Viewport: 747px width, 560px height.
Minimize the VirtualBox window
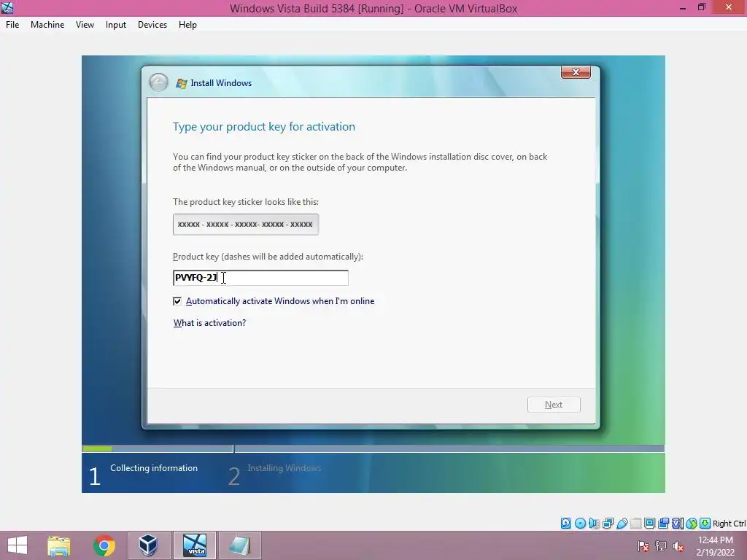tap(683, 7)
